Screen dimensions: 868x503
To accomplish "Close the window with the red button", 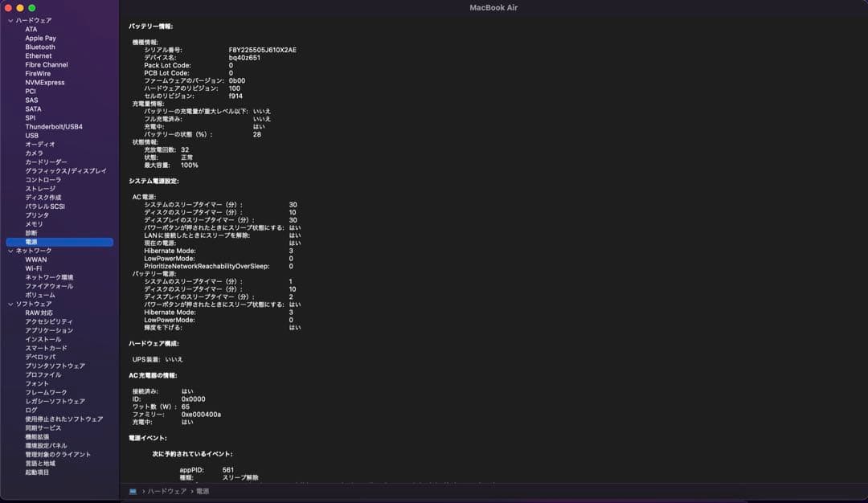I will (x=8, y=8).
